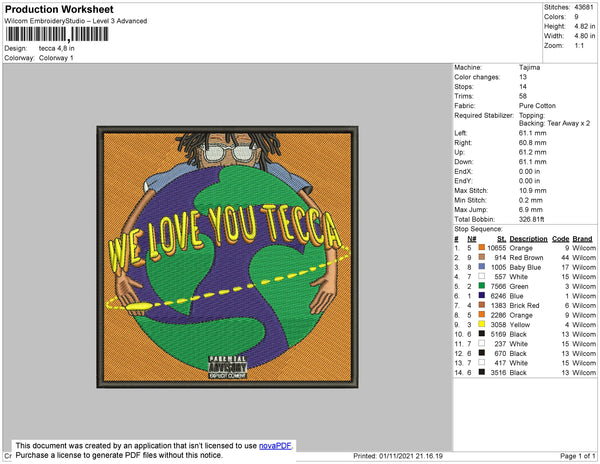The width and height of the screenshot is (600, 464).
Task: Click the Orange swatch in stop row 1
Action: 481,247
